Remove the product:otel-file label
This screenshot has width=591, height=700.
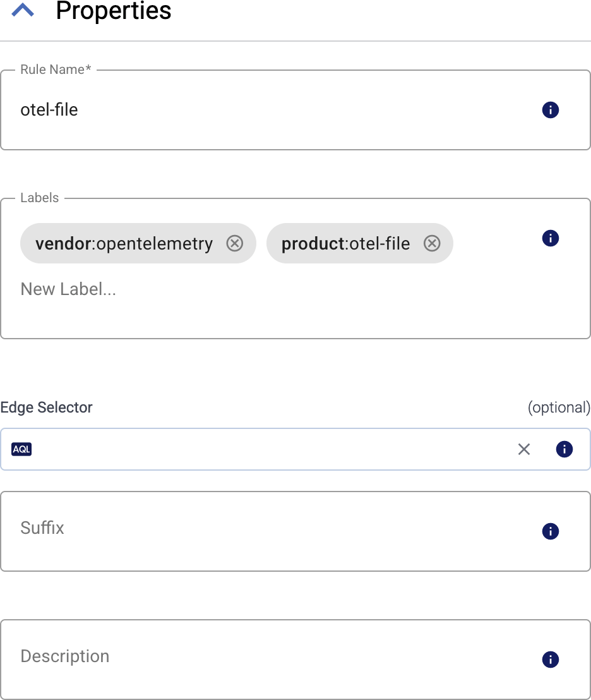pyautogui.click(x=432, y=243)
